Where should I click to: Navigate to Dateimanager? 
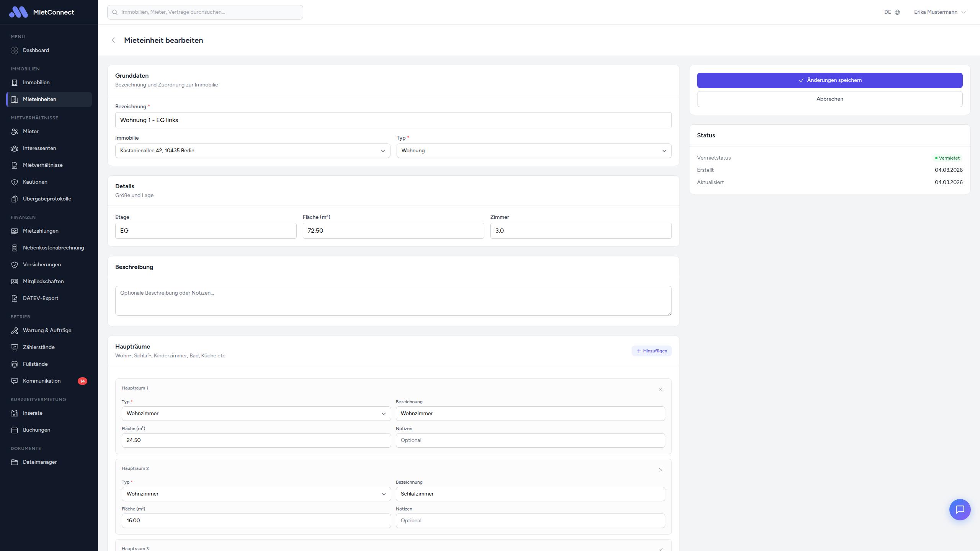[39, 462]
